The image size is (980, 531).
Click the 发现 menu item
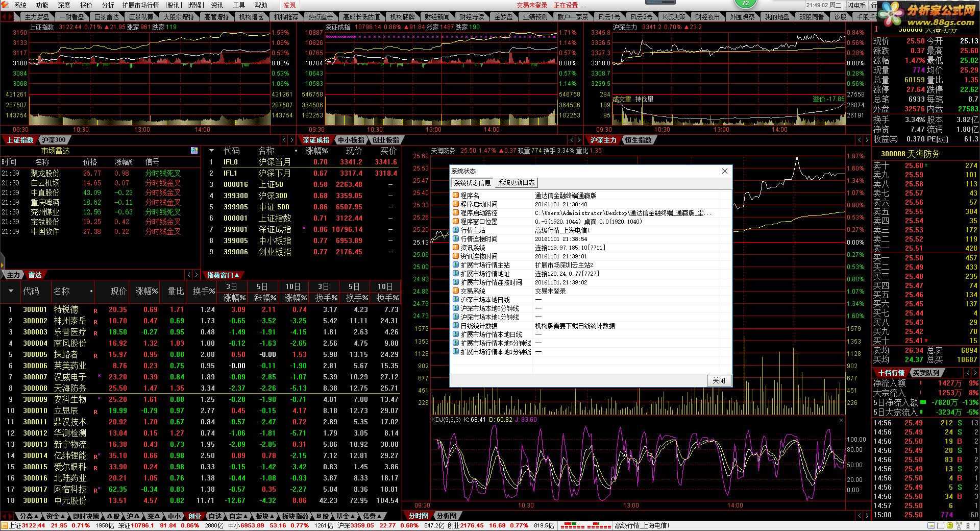pos(289,5)
